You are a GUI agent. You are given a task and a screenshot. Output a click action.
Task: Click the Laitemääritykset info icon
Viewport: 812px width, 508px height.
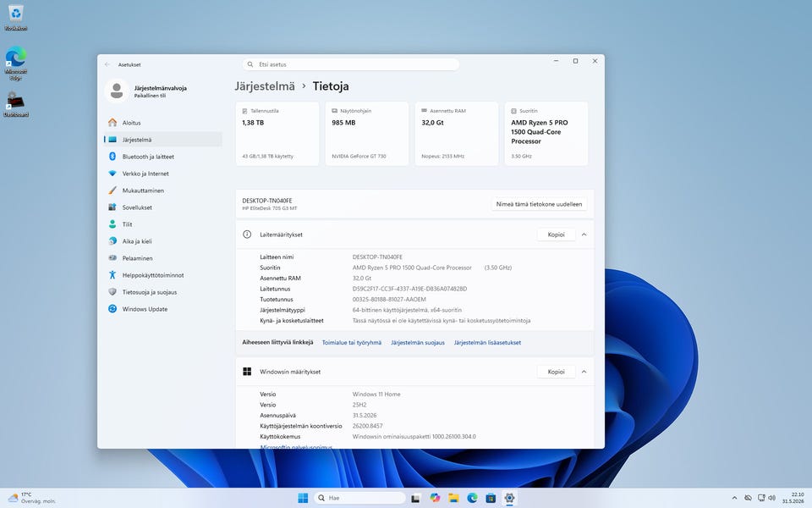tap(247, 235)
